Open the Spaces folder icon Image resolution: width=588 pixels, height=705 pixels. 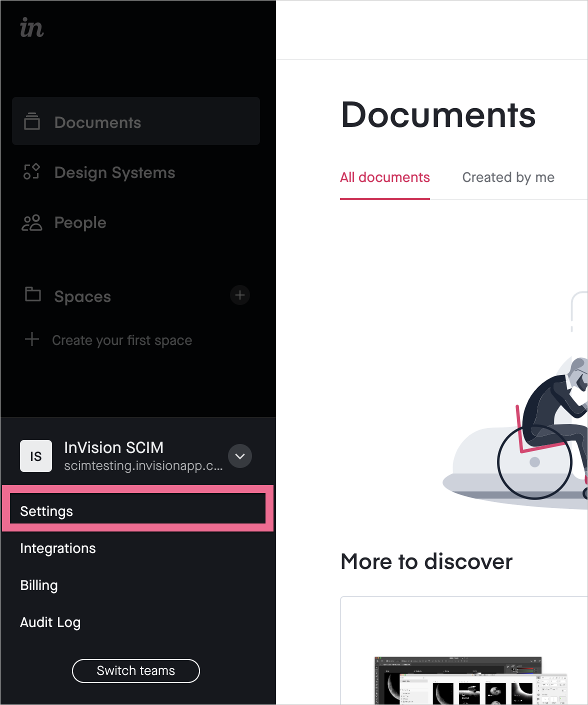(x=32, y=295)
